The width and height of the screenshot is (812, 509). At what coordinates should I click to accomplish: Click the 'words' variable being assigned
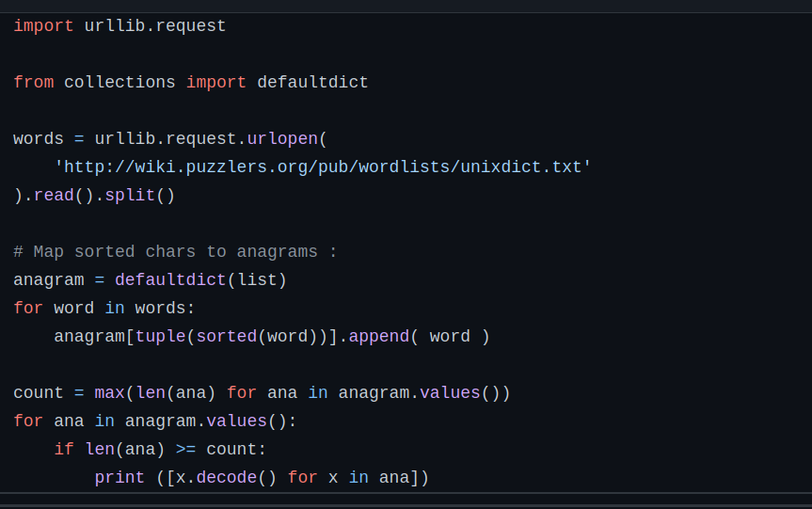coord(39,139)
